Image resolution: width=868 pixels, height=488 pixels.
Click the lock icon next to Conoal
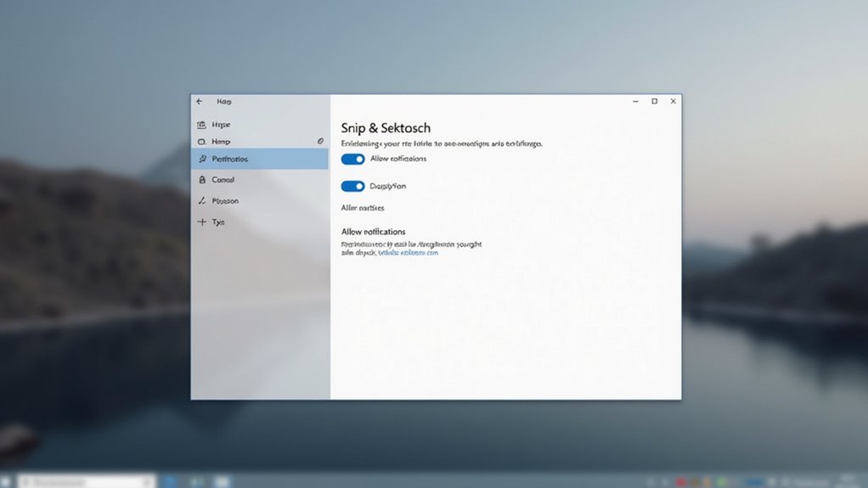(202, 180)
